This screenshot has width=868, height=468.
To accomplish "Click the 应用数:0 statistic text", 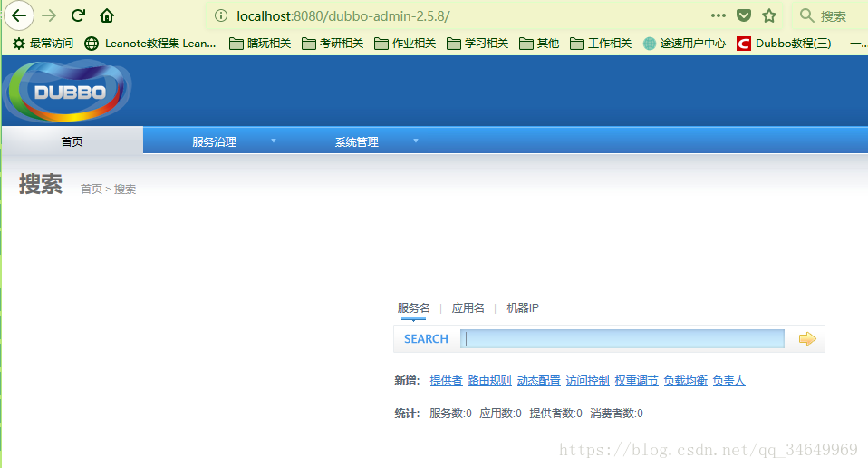I will coord(500,414).
